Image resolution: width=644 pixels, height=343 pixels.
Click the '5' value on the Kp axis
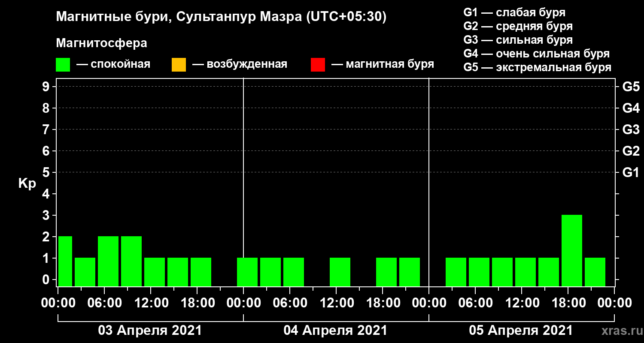coord(47,172)
